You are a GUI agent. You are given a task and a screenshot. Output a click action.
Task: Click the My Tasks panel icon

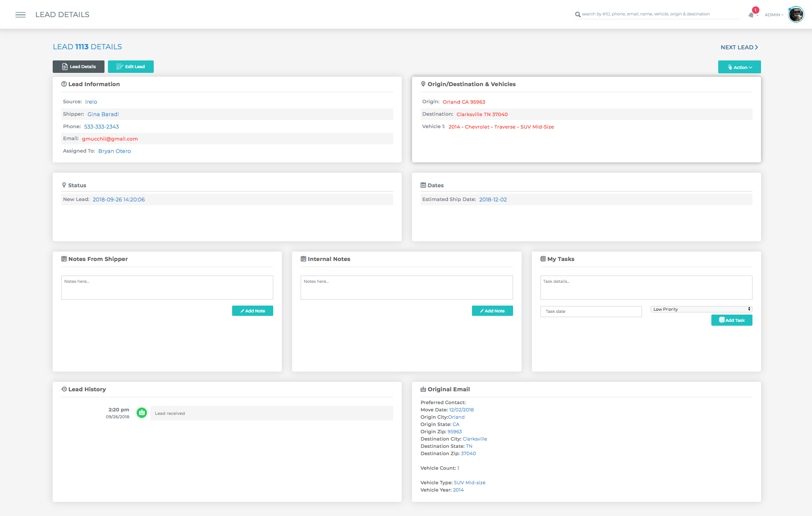[x=543, y=259]
